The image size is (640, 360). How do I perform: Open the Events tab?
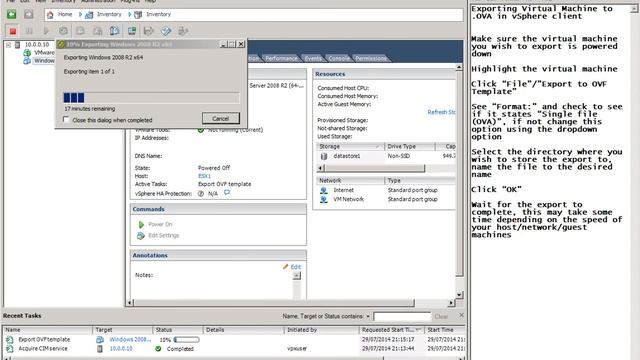coord(313,58)
